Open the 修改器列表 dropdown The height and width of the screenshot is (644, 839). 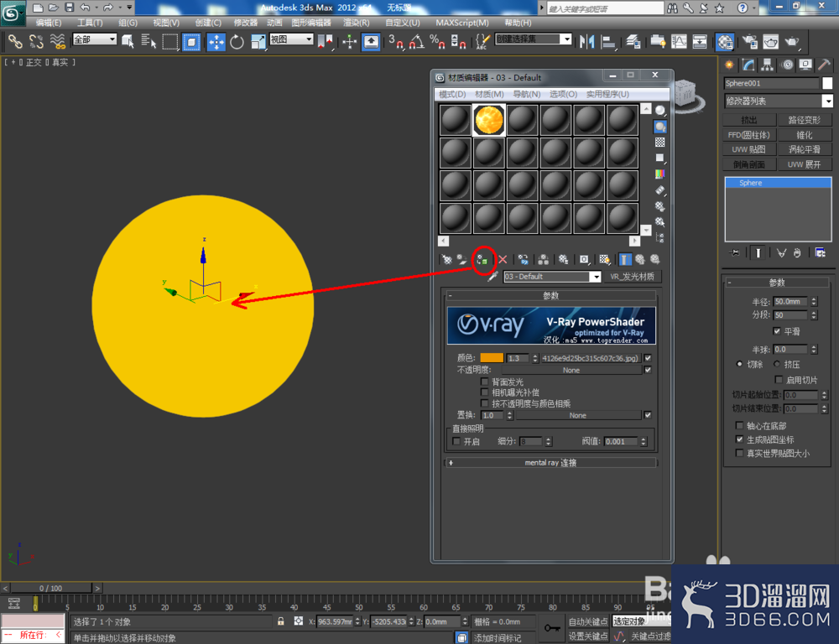[827, 101]
